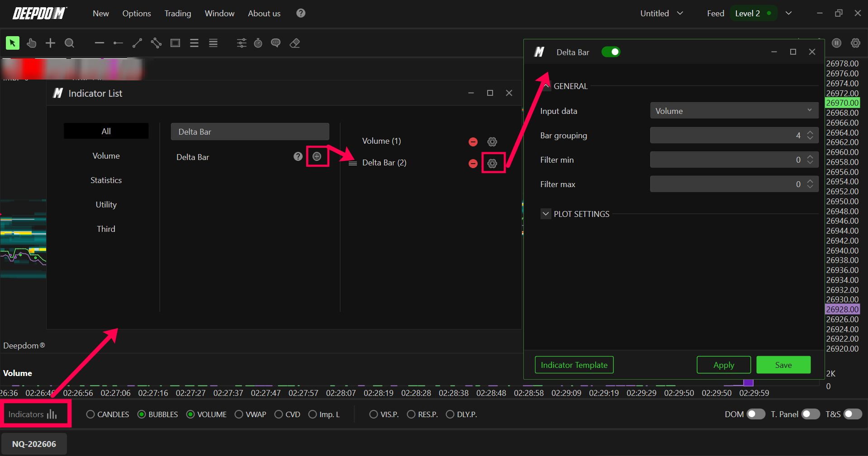
Task: Open the Options menu
Action: [137, 13]
